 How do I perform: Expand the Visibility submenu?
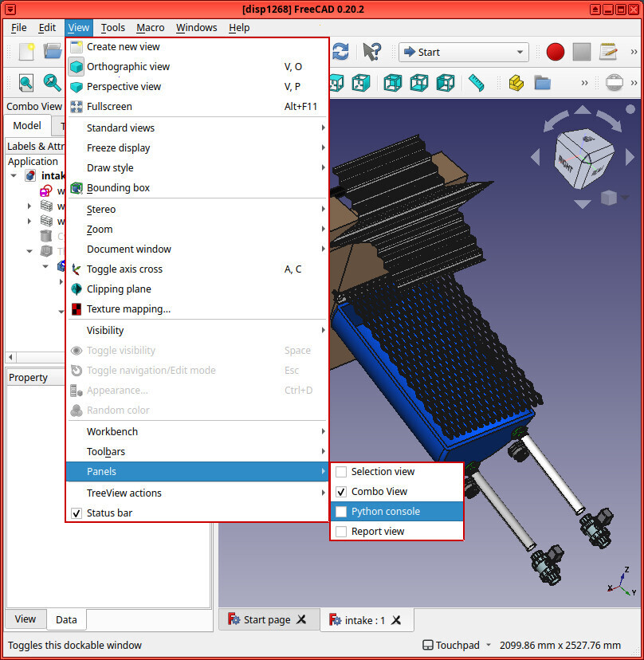197,331
